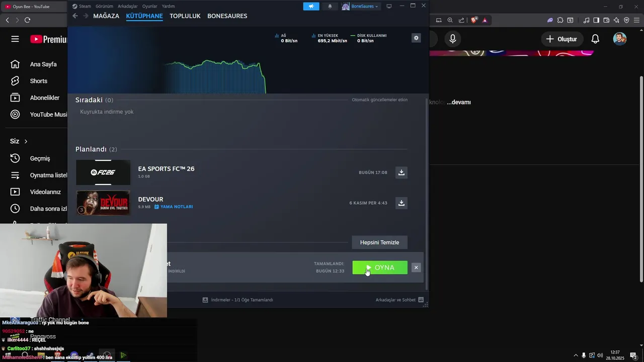Click DEVOUR game thumbnail

(103, 203)
